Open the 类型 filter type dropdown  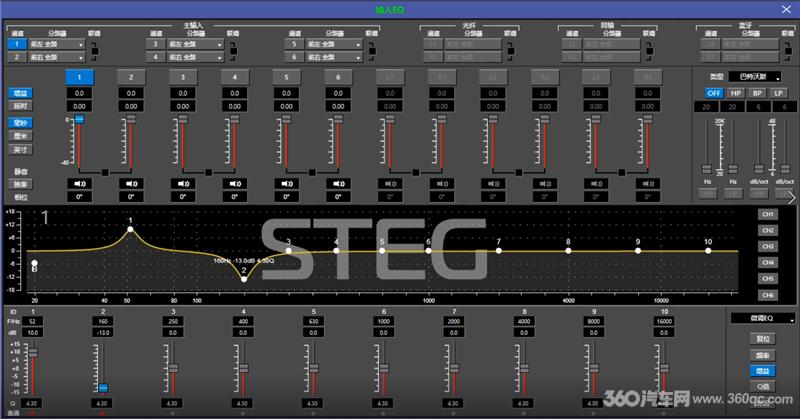(x=755, y=77)
